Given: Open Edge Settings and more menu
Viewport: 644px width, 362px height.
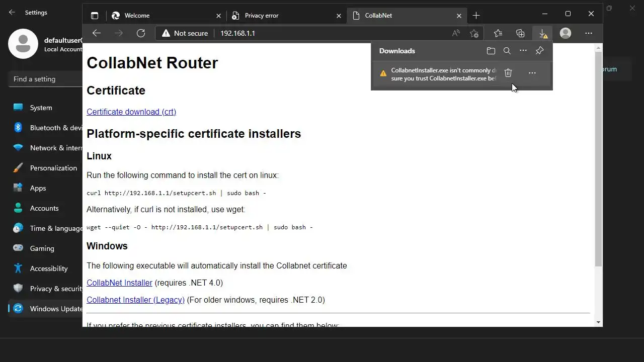Looking at the screenshot, I should 589,33.
